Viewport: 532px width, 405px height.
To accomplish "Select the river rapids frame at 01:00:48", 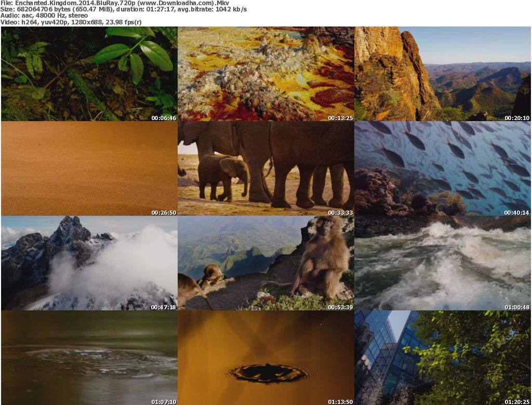I will 443,263.
